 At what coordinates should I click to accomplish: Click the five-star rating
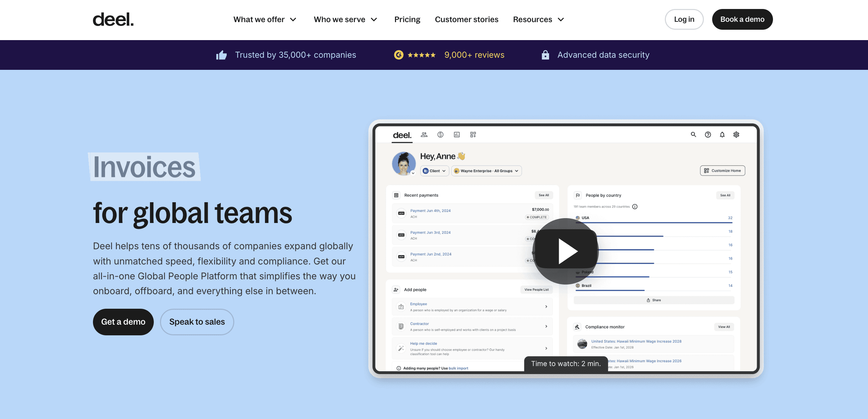tap(422, 55)
